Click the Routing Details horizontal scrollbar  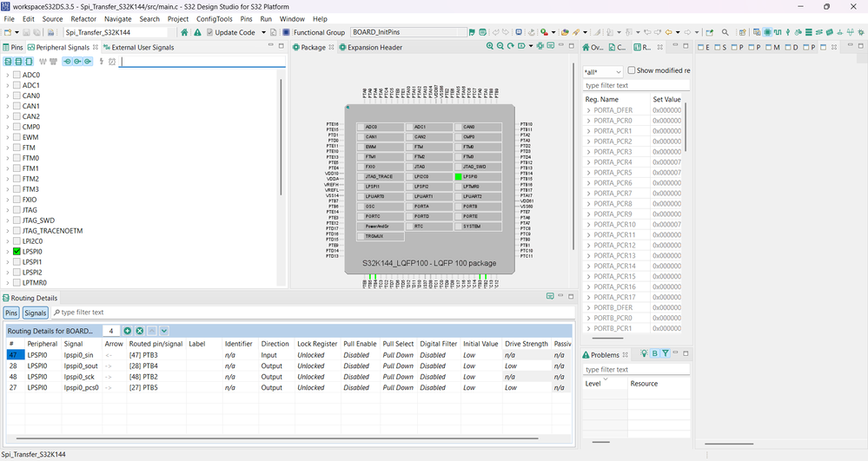tap(277, 438)
